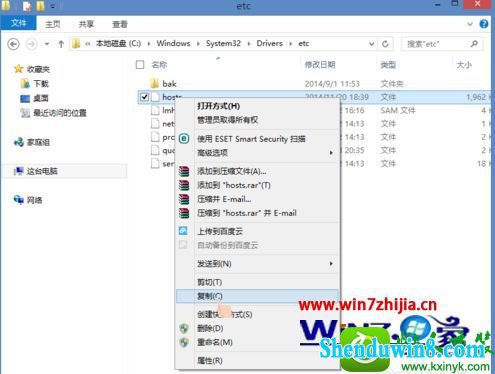Expand breadcrumb arrow after System32
The image size is (495, 374).
pos(249,44)
